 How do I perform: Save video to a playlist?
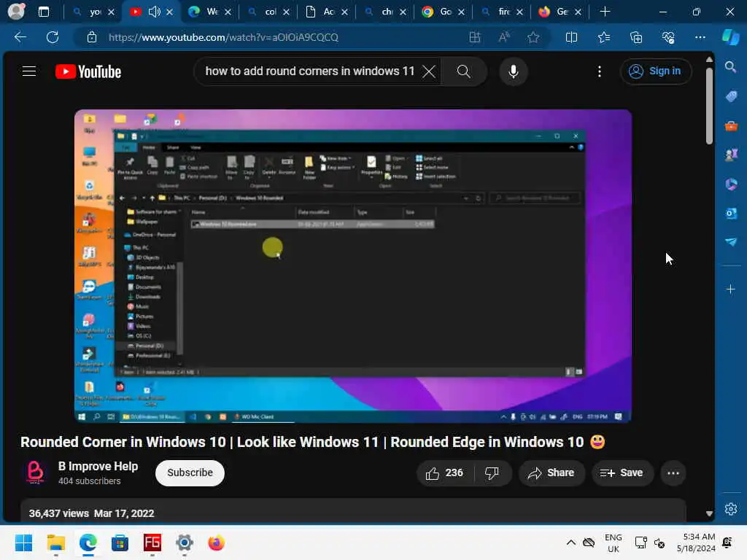point(622,472)
